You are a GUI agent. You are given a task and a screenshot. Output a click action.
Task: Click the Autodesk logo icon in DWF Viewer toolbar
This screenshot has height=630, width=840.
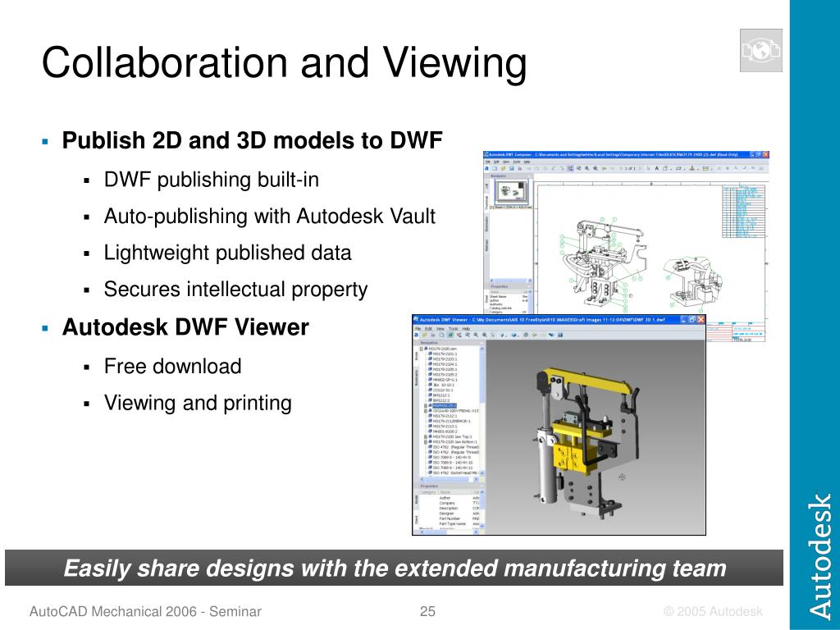[416, 335]
